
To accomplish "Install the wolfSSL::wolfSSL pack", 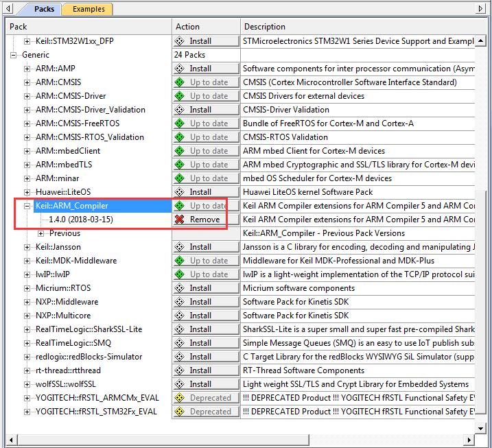I will click(206, 384).
